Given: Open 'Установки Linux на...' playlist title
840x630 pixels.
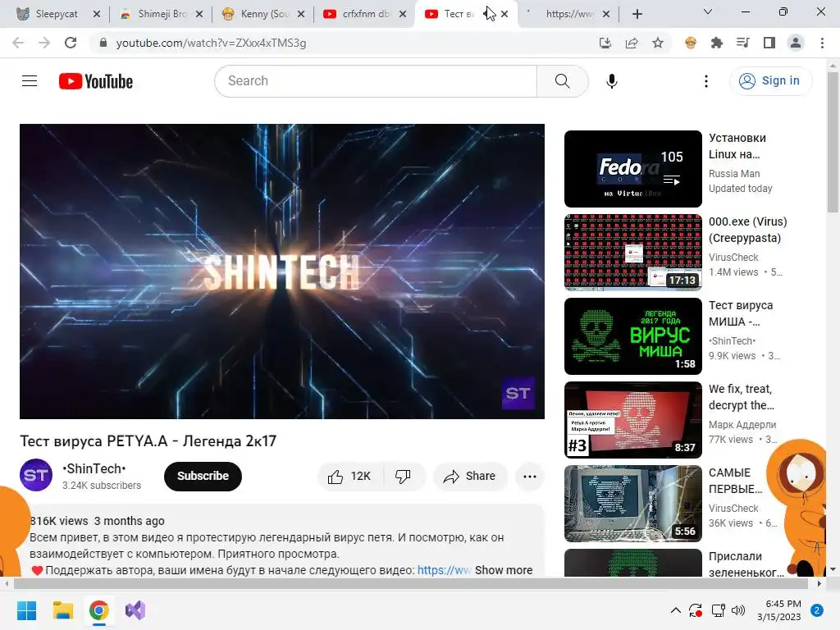Looking at the screenshot, I should [737, 146].
